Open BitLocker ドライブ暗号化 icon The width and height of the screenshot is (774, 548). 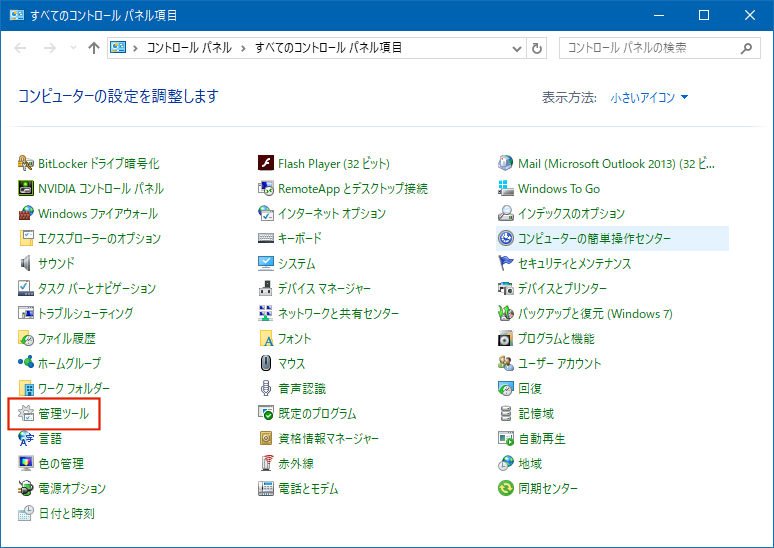pos(26,163)
